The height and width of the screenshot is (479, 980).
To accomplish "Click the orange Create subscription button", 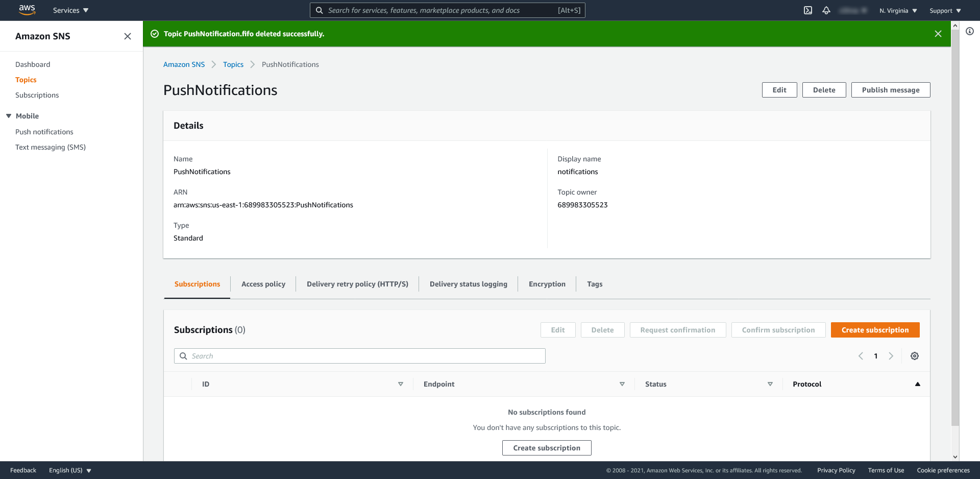I will tap(875, 330).
